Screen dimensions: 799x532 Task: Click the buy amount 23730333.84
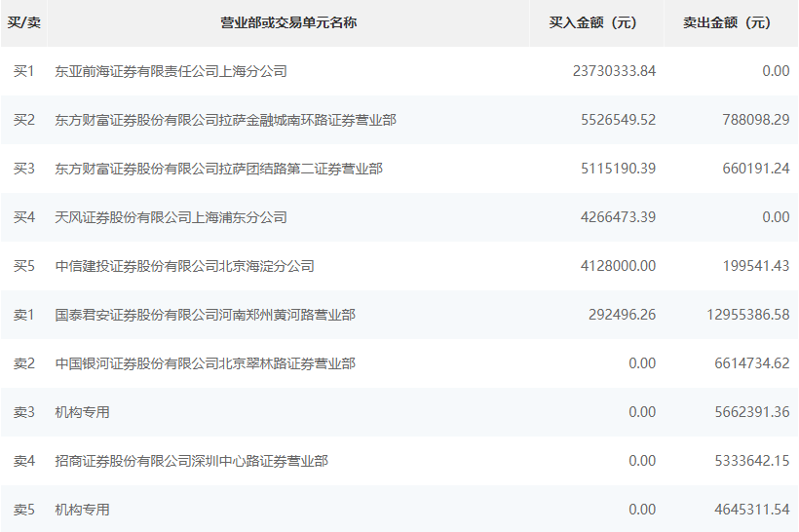pos(614,71)
